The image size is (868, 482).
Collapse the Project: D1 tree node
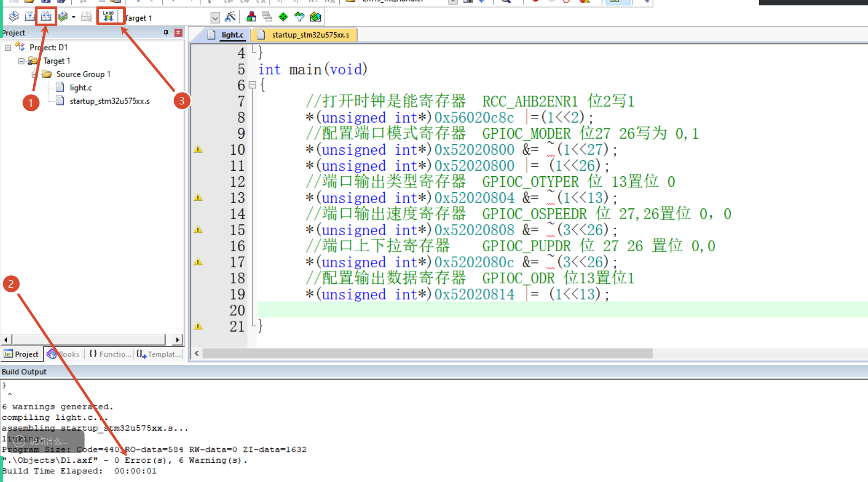8,48
